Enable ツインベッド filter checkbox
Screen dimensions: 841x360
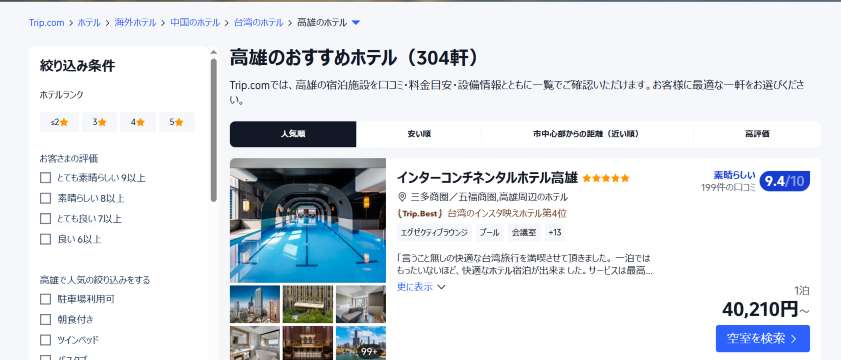point(46,340)
